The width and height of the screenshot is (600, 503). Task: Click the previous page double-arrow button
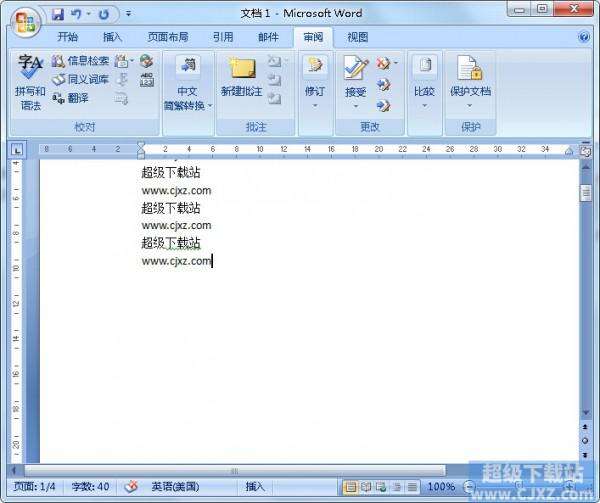pyautogui.click(x=585, y=427)
